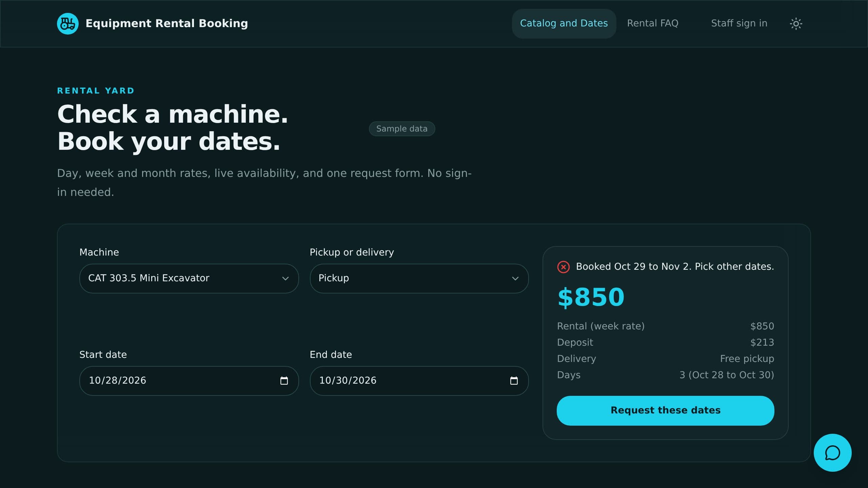Click Request these dates button
Screen dimensions: 868x488
665,410
